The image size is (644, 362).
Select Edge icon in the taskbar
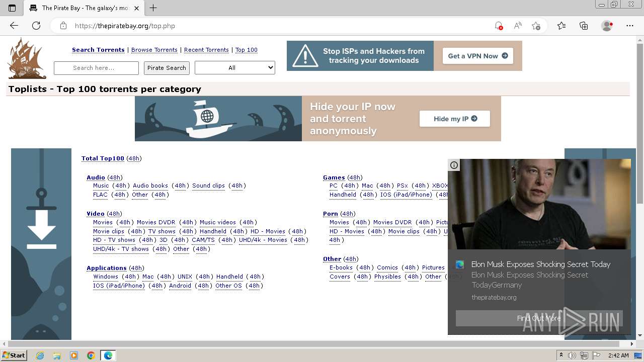pyautogui.click(x=108, y=355)
